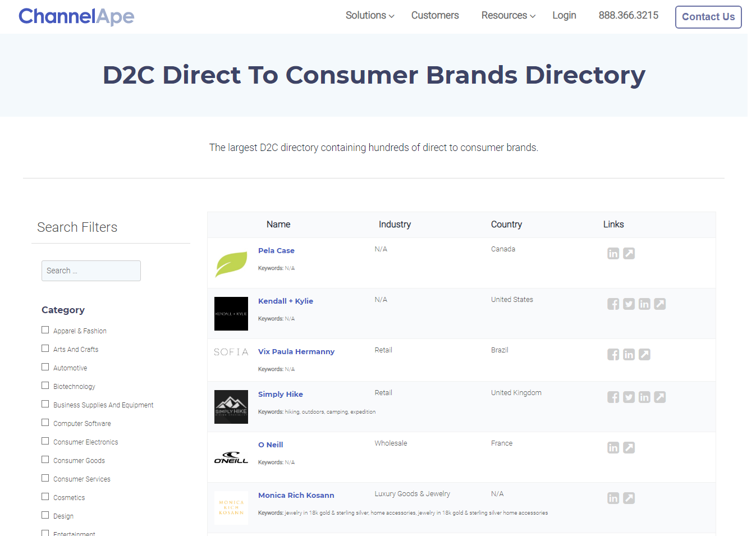Image resolution: width=756 pixels, height=536 pixels.
Task: Click the Contact Us button
Action: pyautogui.click(x=708, y=17)
